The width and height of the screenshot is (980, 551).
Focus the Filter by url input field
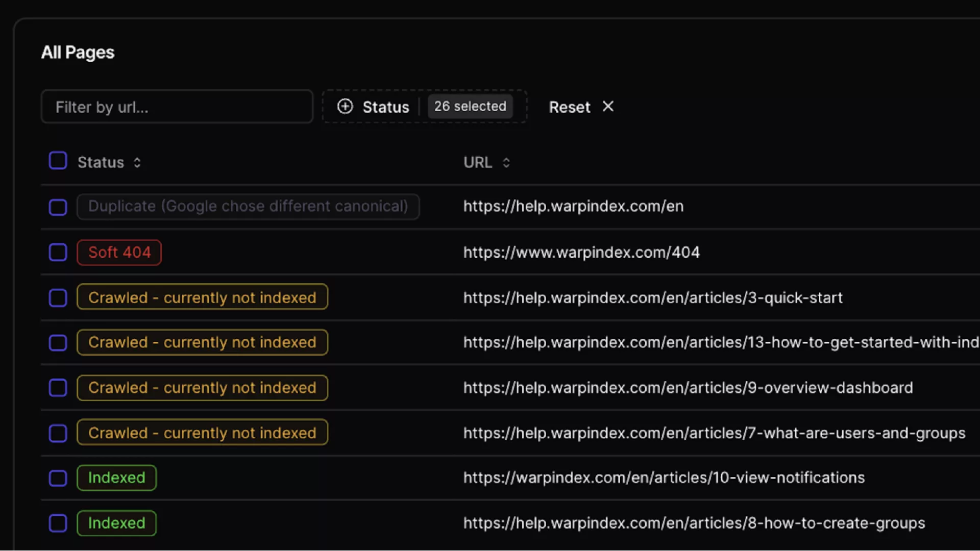(x=177, y=107)
